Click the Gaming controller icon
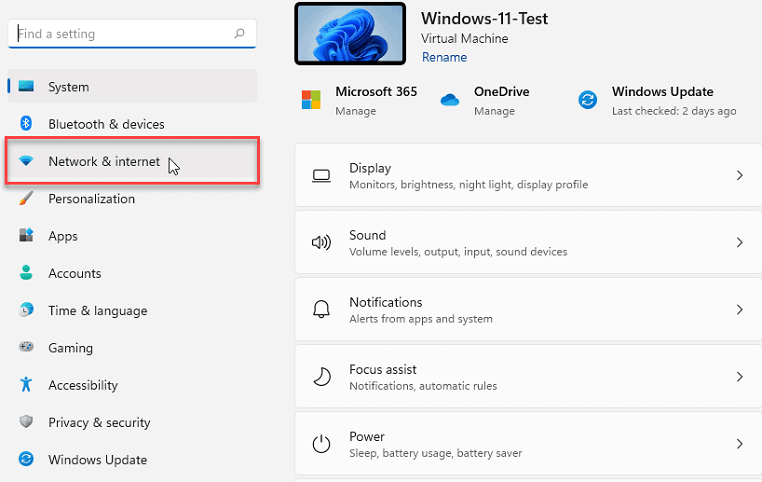This screenshot has width=762, height=482. [26, 347]
